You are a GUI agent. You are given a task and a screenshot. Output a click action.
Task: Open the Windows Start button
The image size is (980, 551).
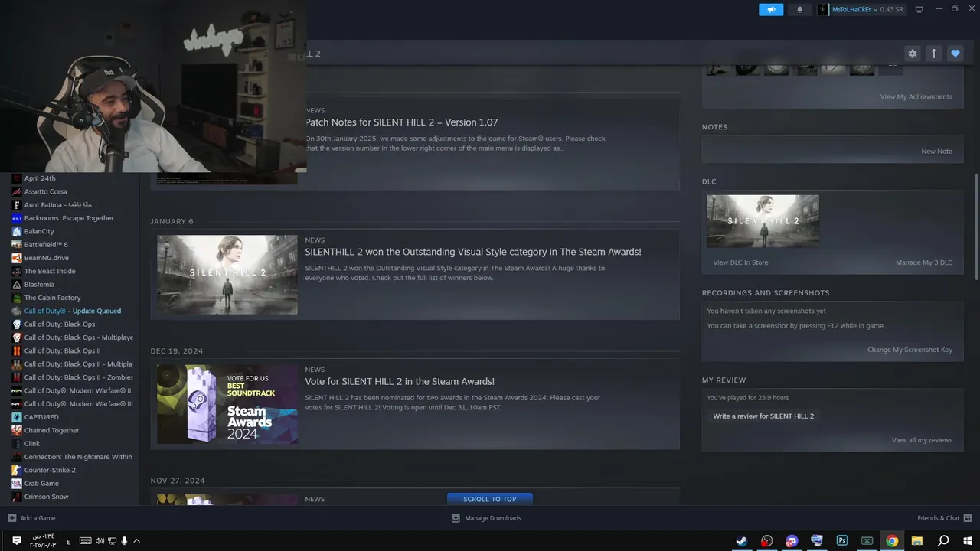pyautogui.click(x=968, y=541)
